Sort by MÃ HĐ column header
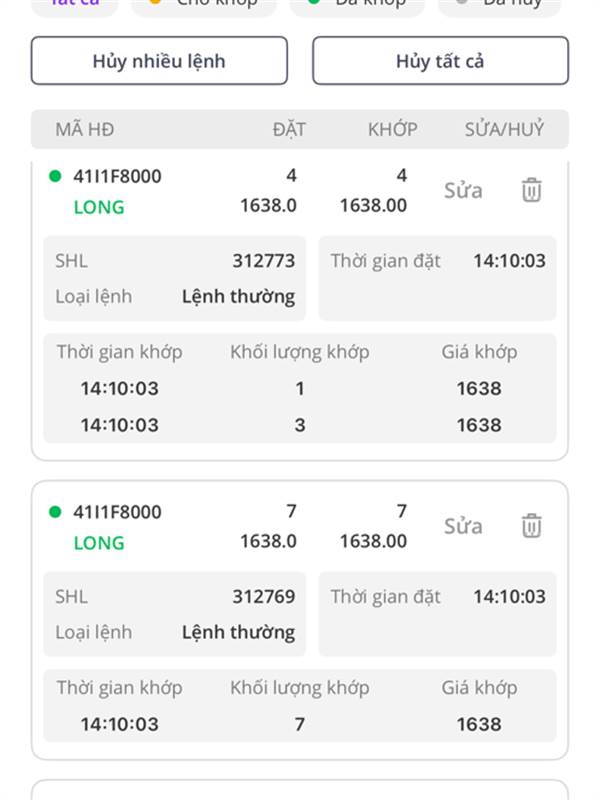The height and width of the screenshot is (800, 600). coord(85,130)
